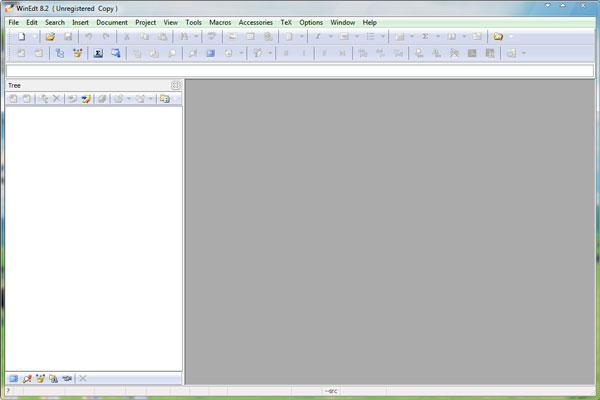Click the italic font style icon
Image resolution: width=600 pixels, height=400 pixels.
click(x=318, y=36)
